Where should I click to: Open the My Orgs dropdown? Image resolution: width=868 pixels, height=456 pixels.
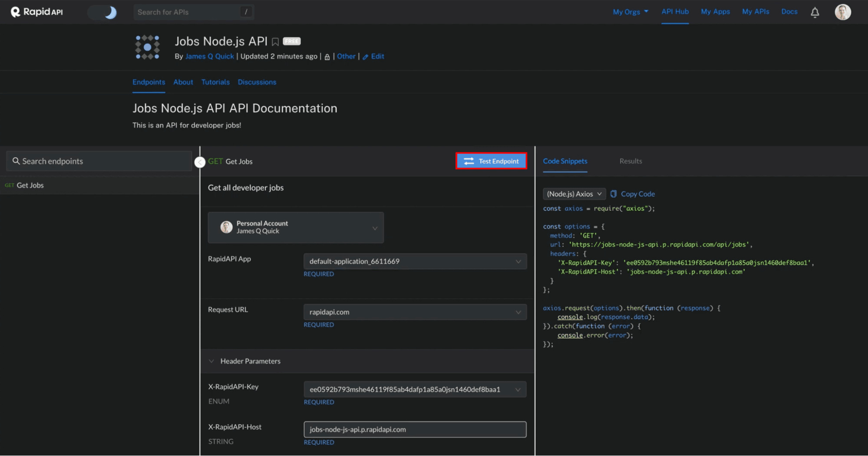tap(630, 12)
